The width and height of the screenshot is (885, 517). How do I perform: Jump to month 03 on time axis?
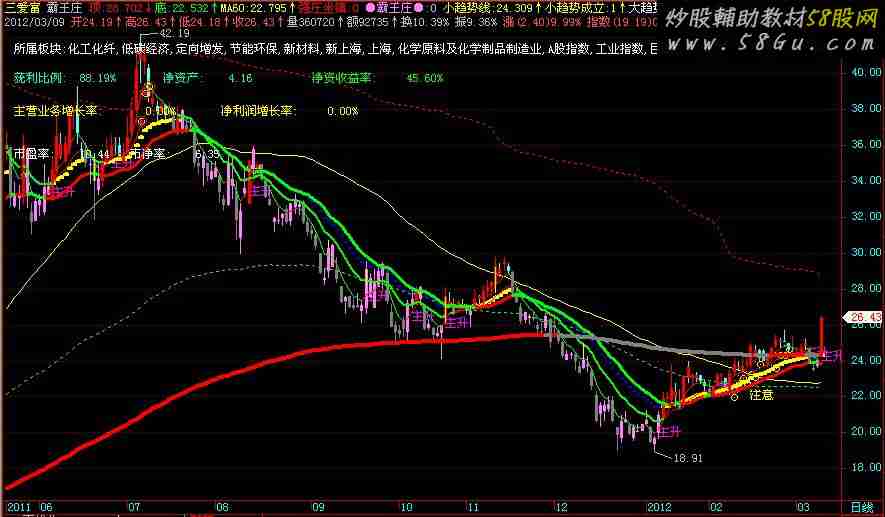tap(803, 507)
